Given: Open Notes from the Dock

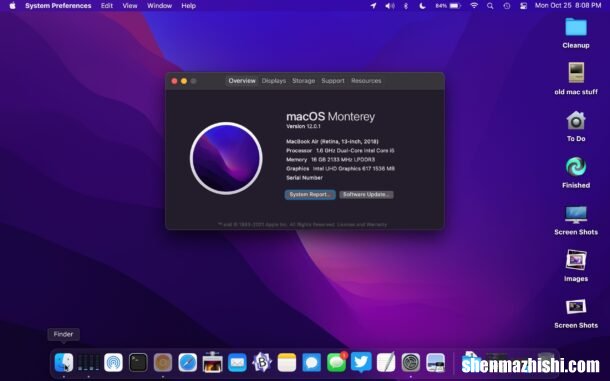Looking at the screenshot, I should point(287,362).
